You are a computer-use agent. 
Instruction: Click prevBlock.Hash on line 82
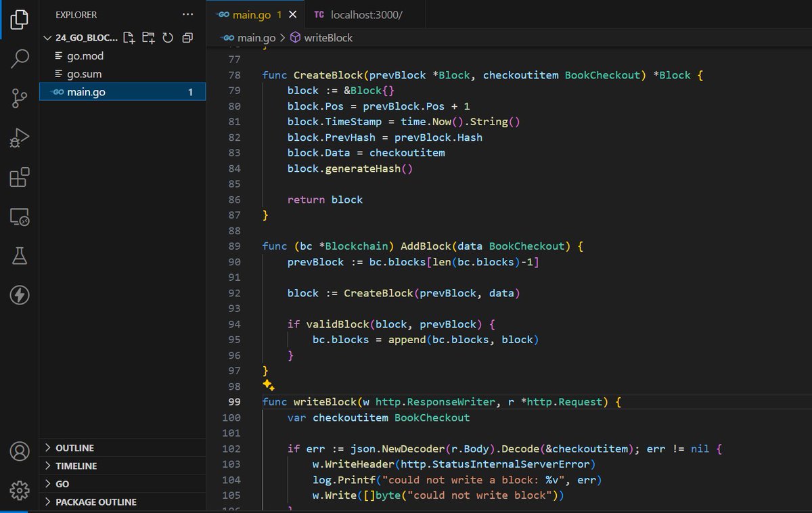pos(438,137)
